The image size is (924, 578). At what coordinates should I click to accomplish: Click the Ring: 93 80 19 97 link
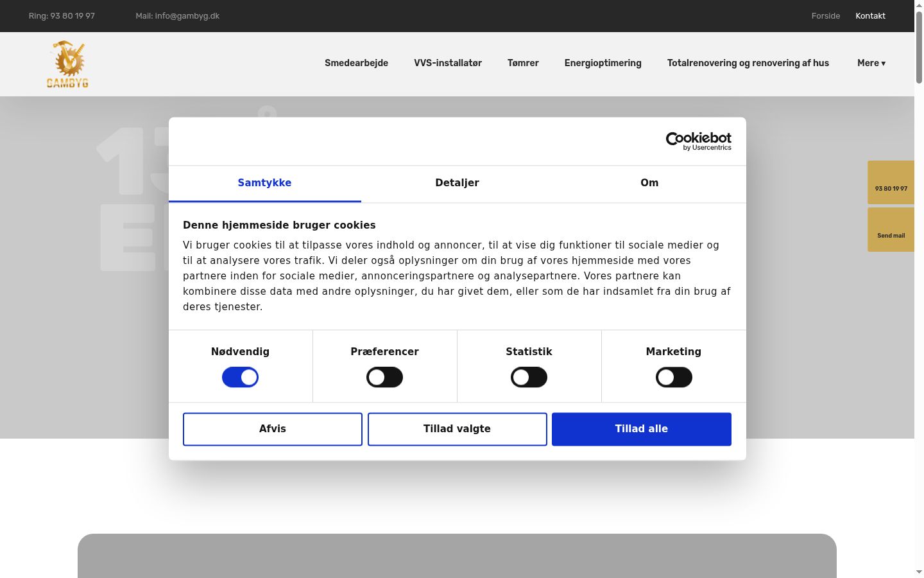[62, 16]
